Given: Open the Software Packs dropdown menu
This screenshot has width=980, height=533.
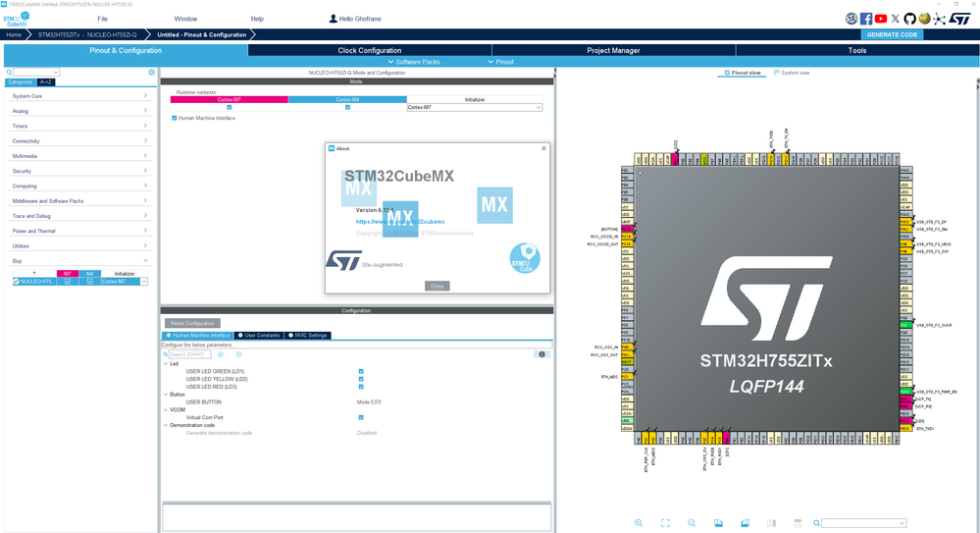Looking at the screenshot, I should click(414, 62).
